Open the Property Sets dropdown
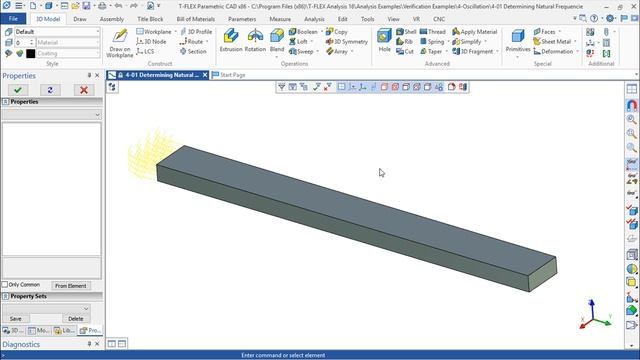 coord(46,309)
